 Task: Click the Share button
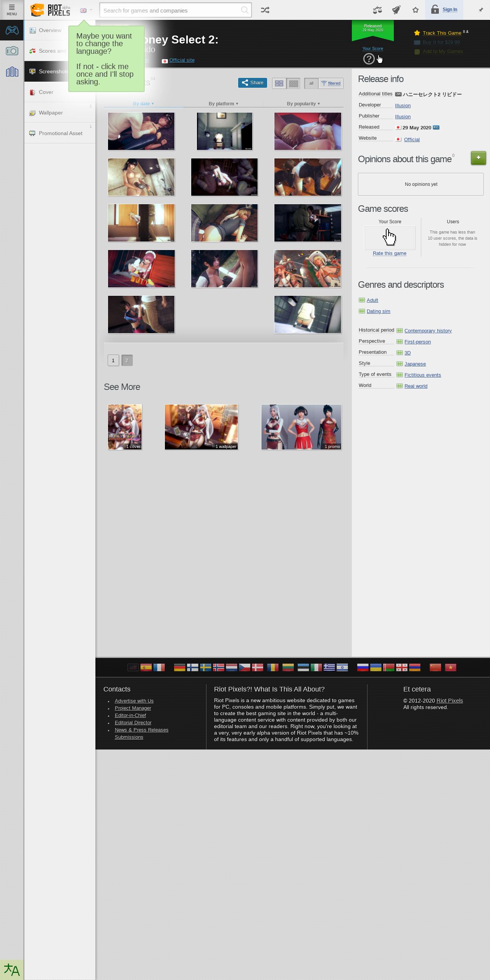[253, 83]
